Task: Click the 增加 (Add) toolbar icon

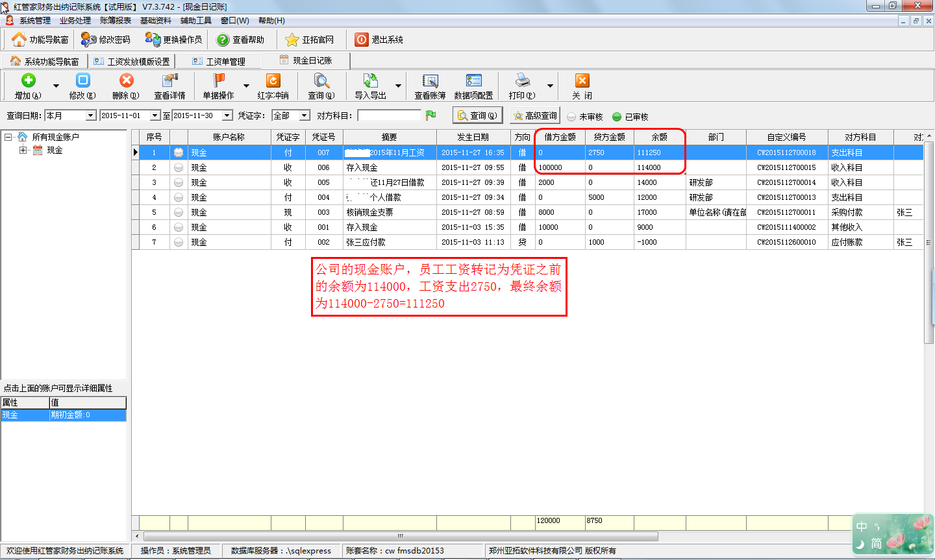Action: click(x=28, y=80)
